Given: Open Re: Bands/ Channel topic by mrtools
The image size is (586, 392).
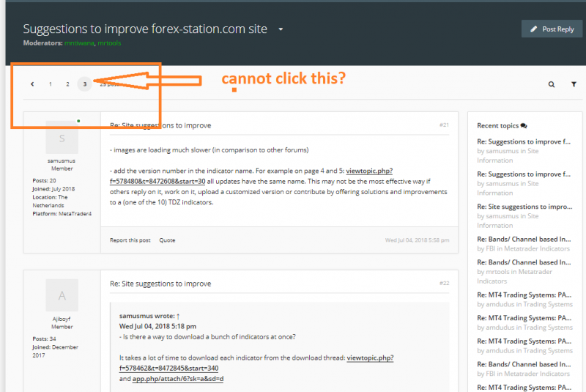Looking at the screenshot, I should pos(524,262).
